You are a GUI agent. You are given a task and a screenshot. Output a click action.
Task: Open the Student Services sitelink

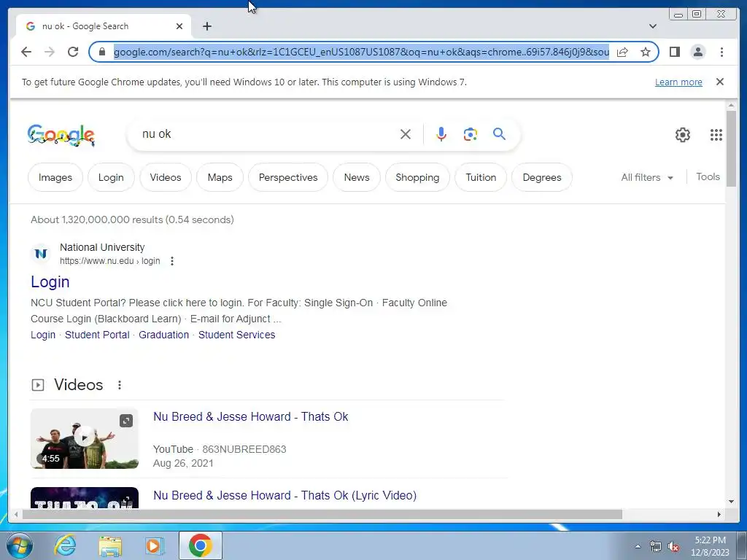[237, 335]
